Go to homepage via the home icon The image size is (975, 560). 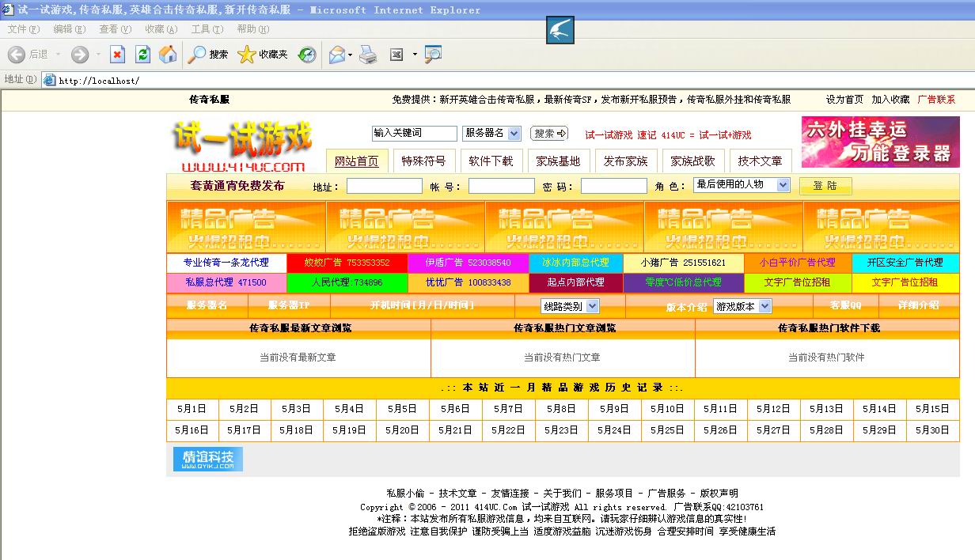pyautogui.click(x=167, y=54)
